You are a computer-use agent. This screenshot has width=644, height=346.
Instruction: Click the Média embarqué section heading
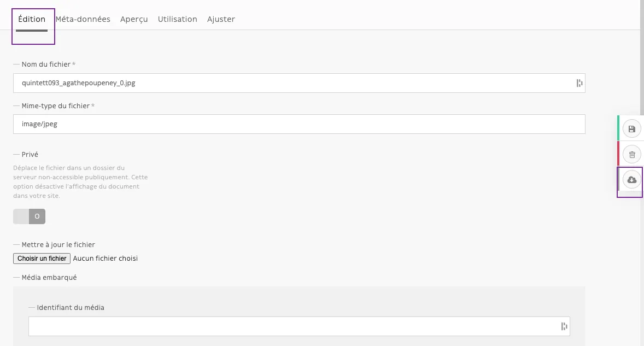click(49, 278)
